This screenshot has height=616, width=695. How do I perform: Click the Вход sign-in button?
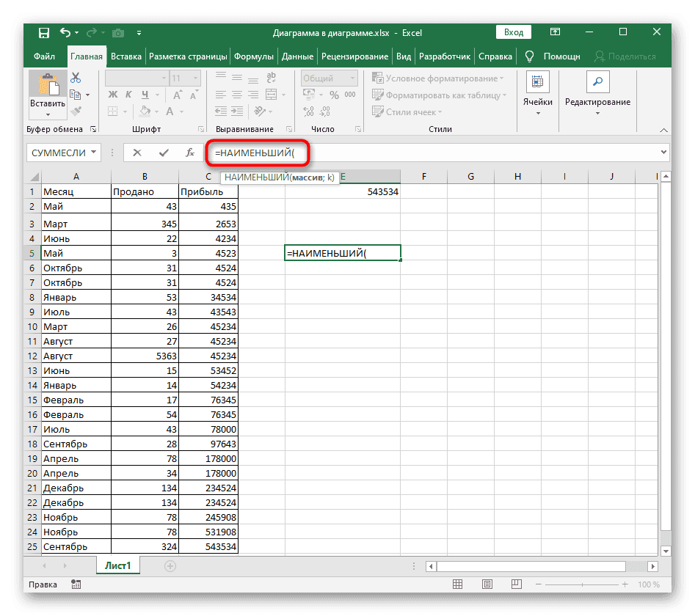514,32
